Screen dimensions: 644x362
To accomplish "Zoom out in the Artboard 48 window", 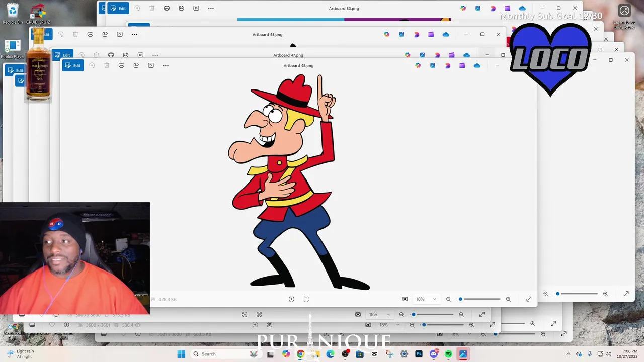I will pyautogui.click(x=449, y=299).
